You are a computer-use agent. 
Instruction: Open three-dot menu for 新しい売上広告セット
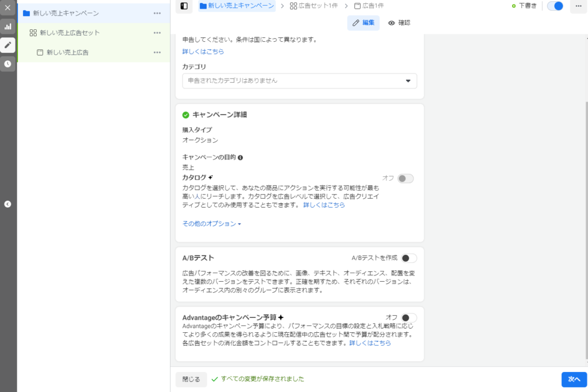[157, 33]
